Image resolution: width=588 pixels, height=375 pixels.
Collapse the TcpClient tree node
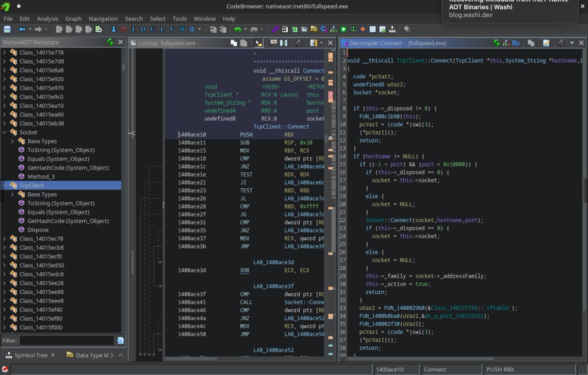click(x=5, y=186)
